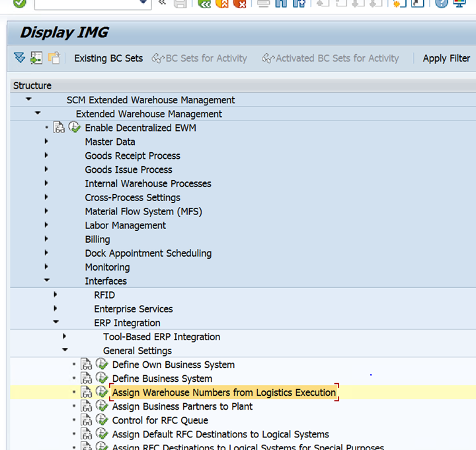Click the red Cancel icon in top toolbar
The height and width of the screenshot is (450, 476).
click(x=239, y=3)
